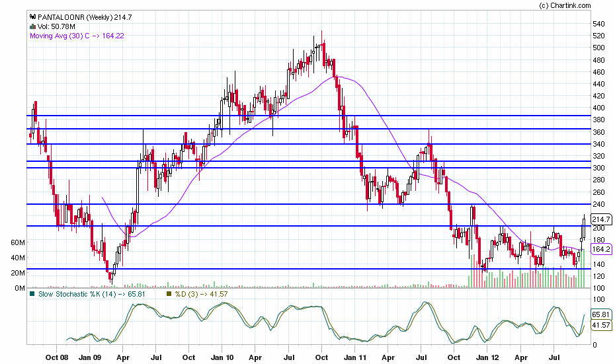Screen dimensions: 615x364
Task: Click the 500 price axis label
Action: pyautogui.click(x=599, y=48)
